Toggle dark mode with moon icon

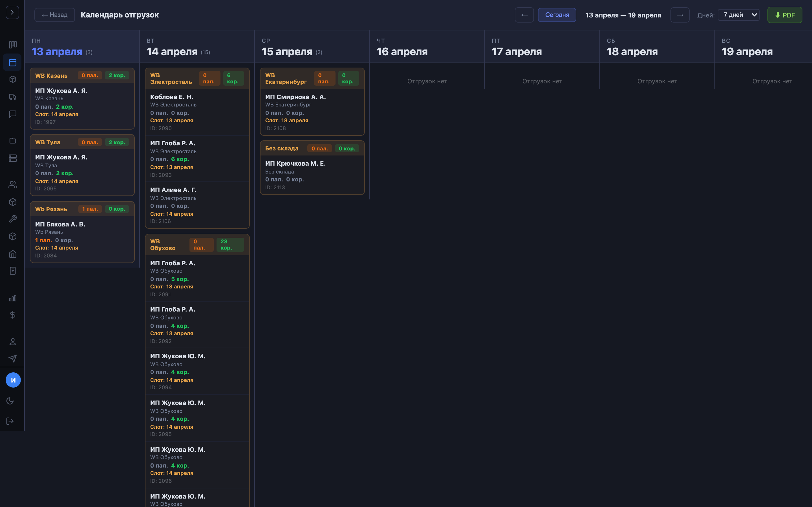pos(10,401)
